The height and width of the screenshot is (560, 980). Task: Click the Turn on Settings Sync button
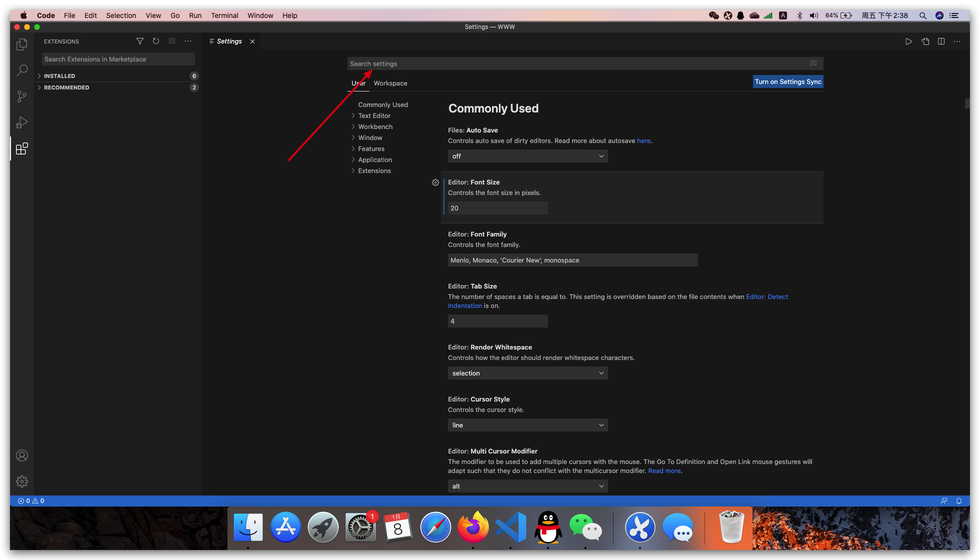[787, 81]
